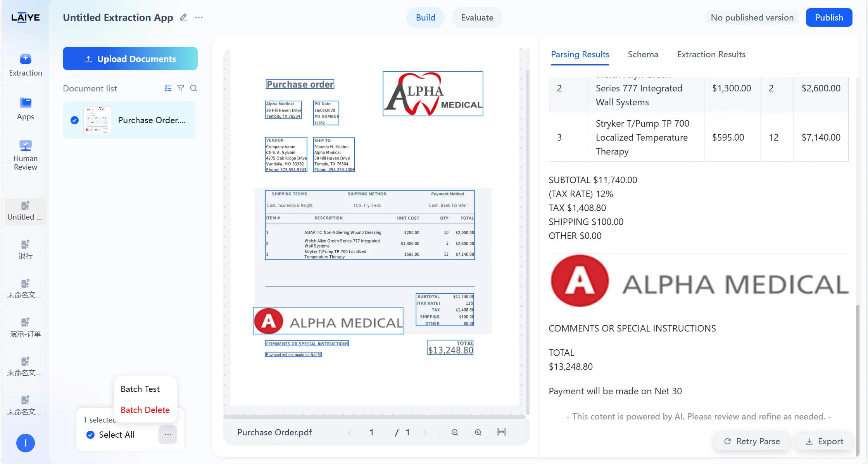Open the document list filter
The width and height of the screenshot is (868, 464).
[x=181, y=88]
